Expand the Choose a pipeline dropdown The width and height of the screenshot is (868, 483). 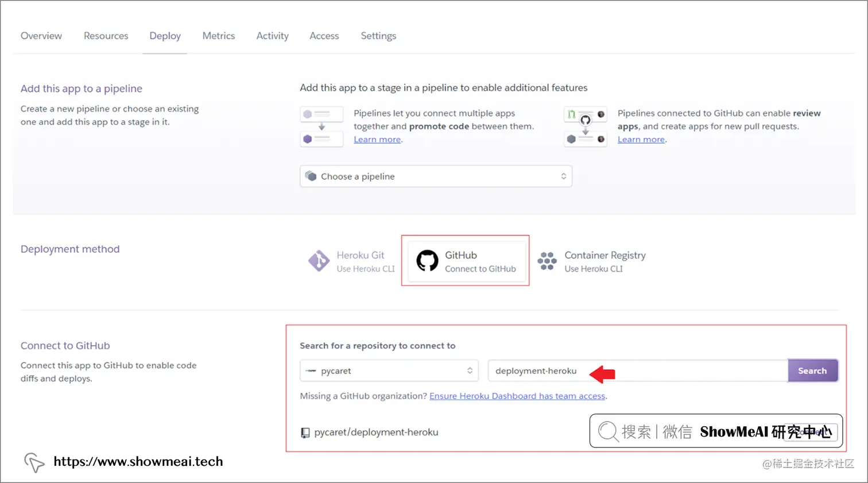click(x=436, y=176)
